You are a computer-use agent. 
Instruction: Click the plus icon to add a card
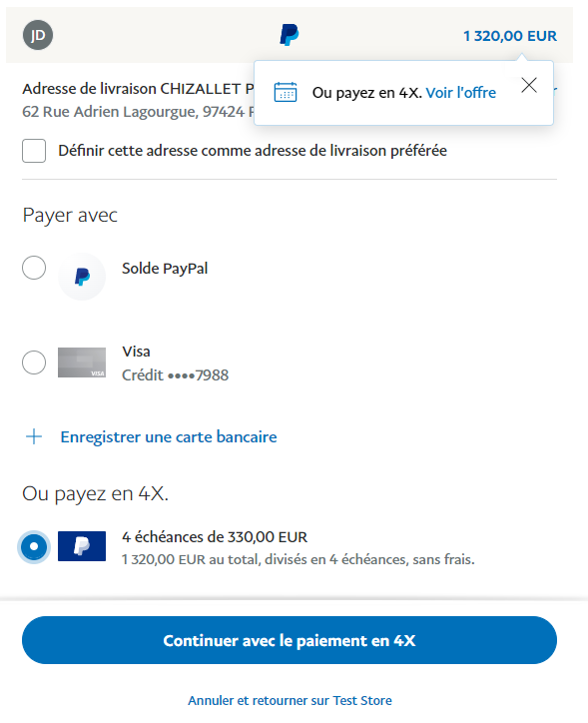pos(34,436)
